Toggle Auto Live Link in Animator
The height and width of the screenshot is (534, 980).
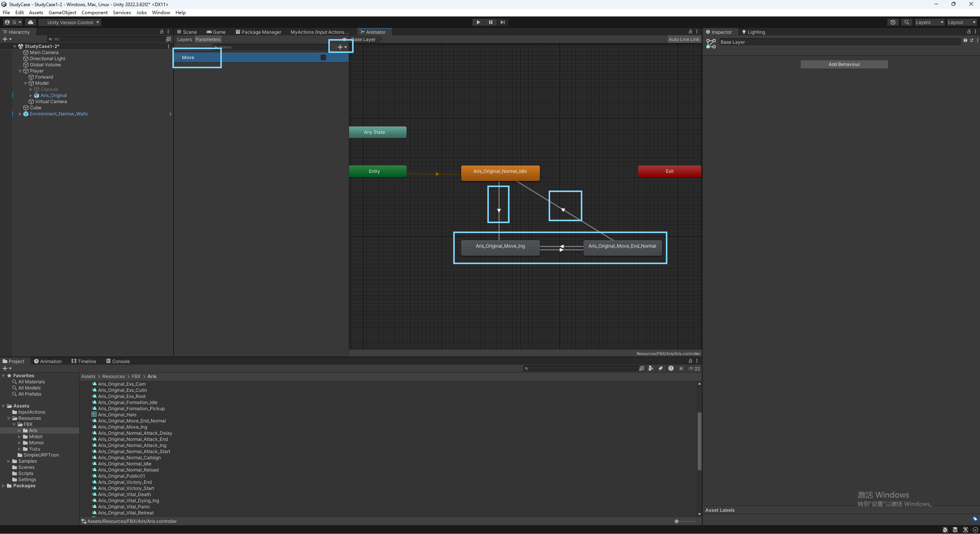(684, 39)
